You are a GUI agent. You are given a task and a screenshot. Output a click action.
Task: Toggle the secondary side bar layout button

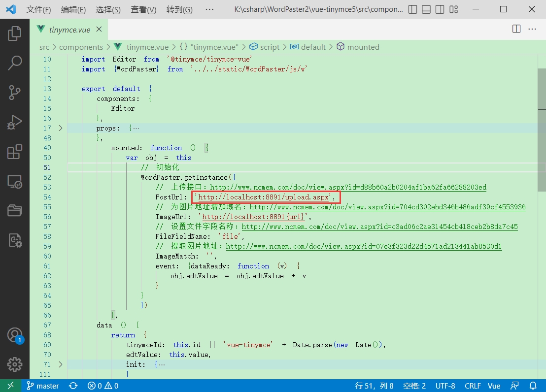click(x=441, y=10)
